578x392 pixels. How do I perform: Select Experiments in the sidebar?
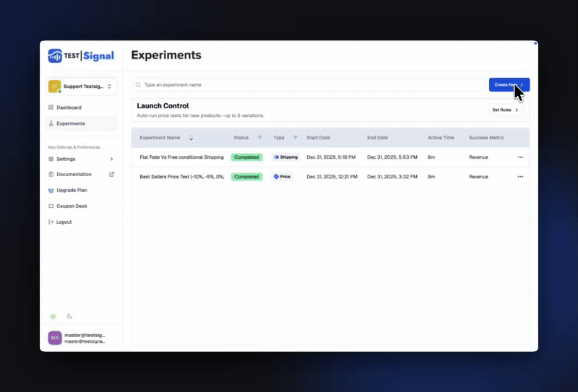[70, 123]
